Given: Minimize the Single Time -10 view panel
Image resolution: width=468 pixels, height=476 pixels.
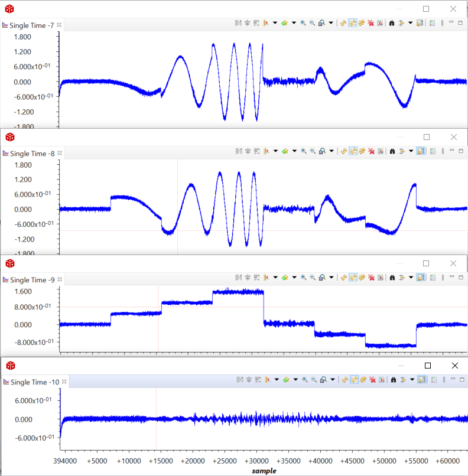Looking at the screenshot, I should [451, 380].
